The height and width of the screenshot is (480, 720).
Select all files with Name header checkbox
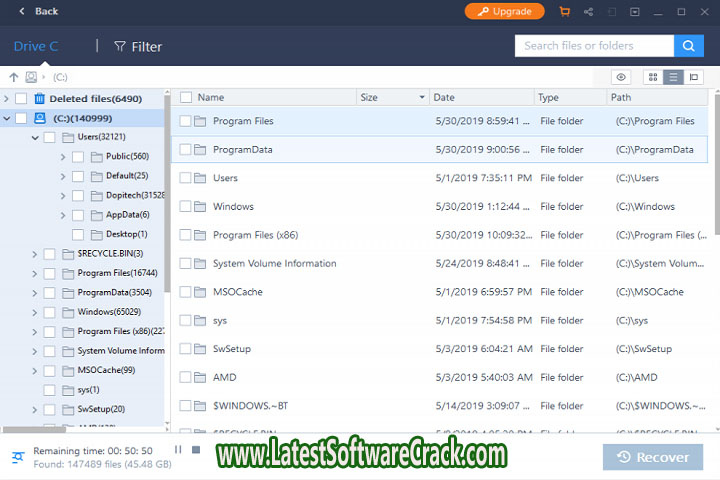click(186, 97)
